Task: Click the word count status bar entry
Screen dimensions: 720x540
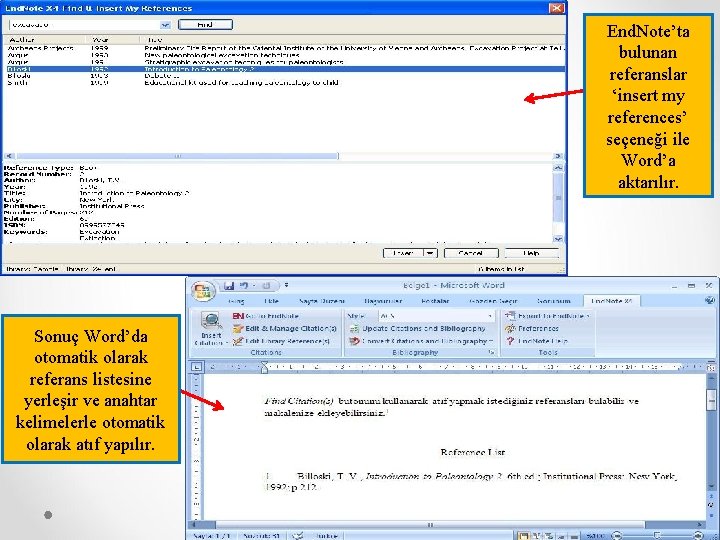Action: click(x=262, y=535)
